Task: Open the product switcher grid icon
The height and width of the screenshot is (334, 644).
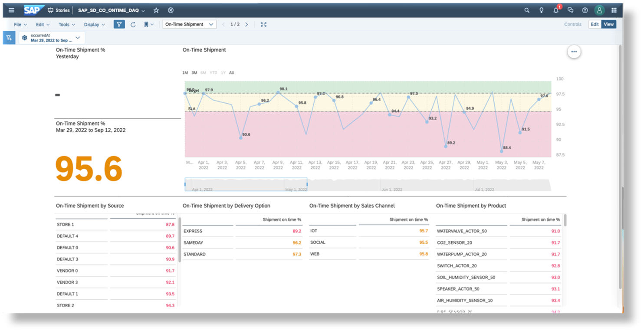Action: 614,10
